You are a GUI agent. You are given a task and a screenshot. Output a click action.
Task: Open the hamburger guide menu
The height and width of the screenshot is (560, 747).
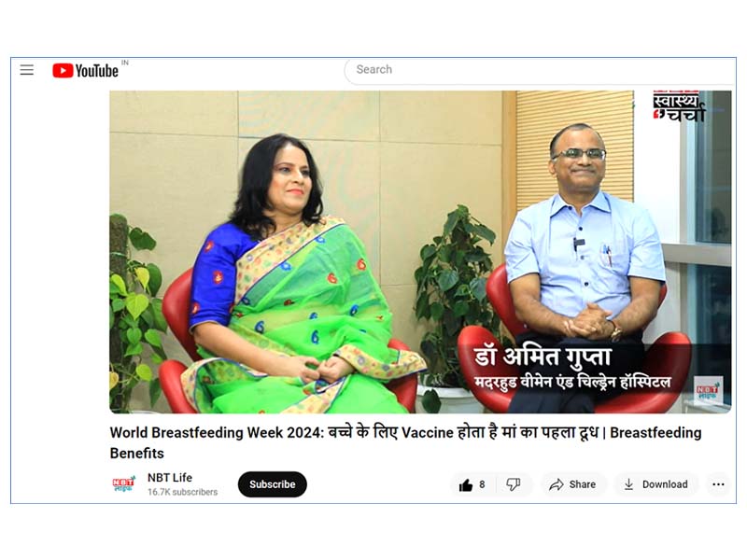click(x=27, y=70)
